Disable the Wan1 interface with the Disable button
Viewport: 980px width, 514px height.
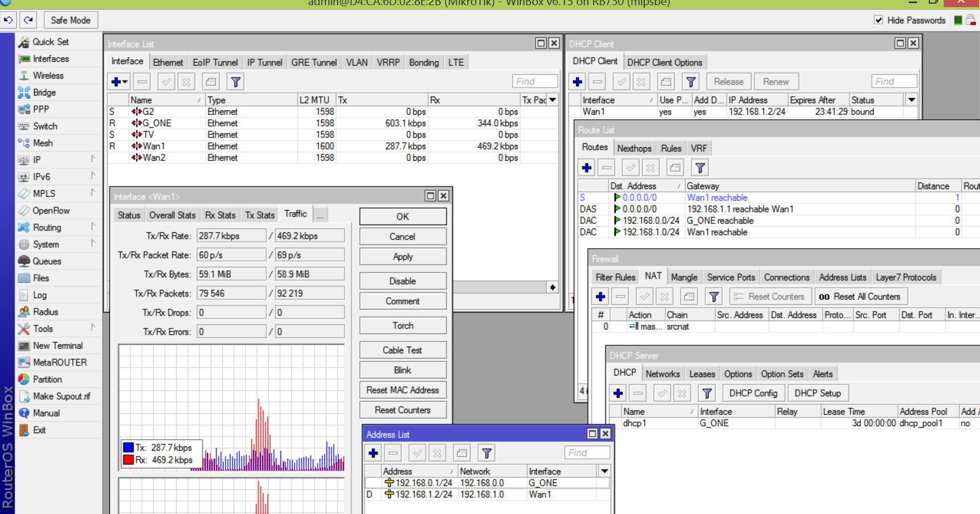coord(403,281)
